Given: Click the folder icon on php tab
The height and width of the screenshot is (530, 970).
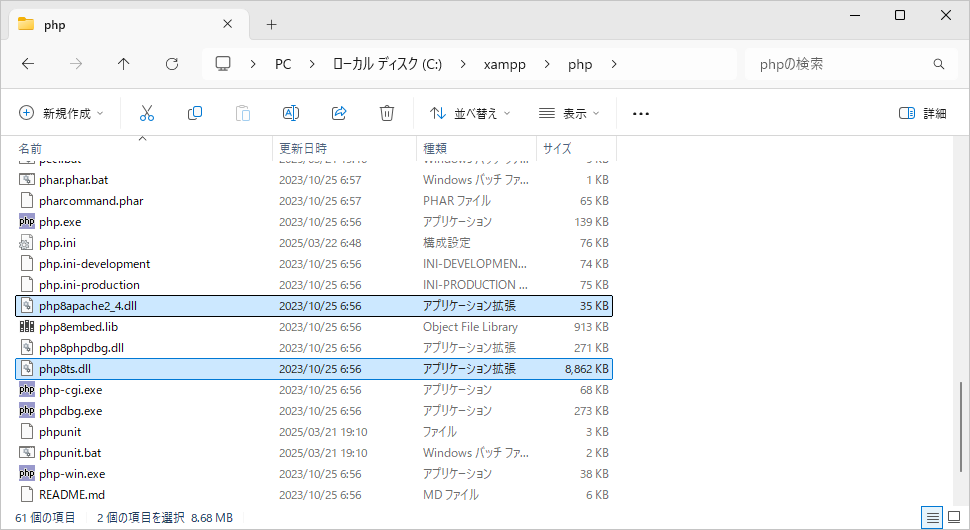Looking at the screenshot, I should pyautogui.click(x=26, y=24).
